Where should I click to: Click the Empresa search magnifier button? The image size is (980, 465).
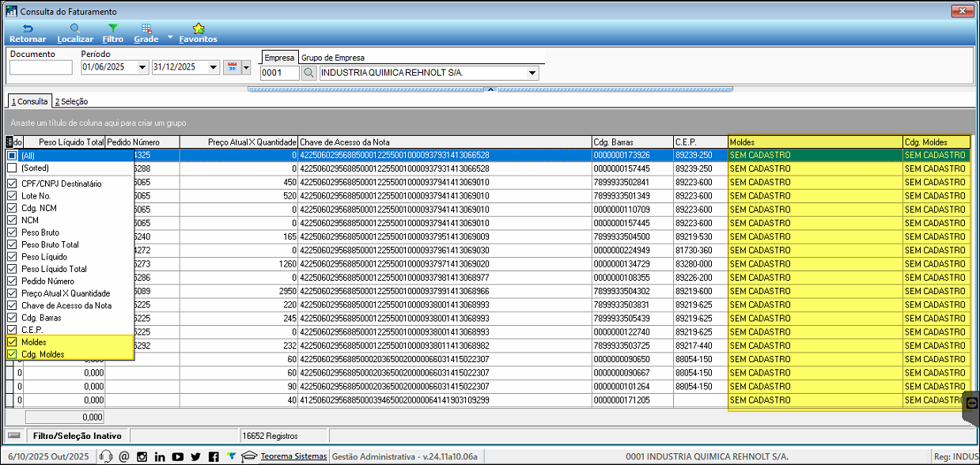(x=309, y=73)
